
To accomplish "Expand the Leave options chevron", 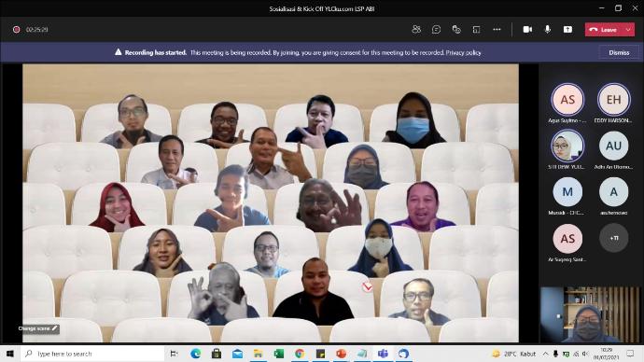I will pos(628,30).
